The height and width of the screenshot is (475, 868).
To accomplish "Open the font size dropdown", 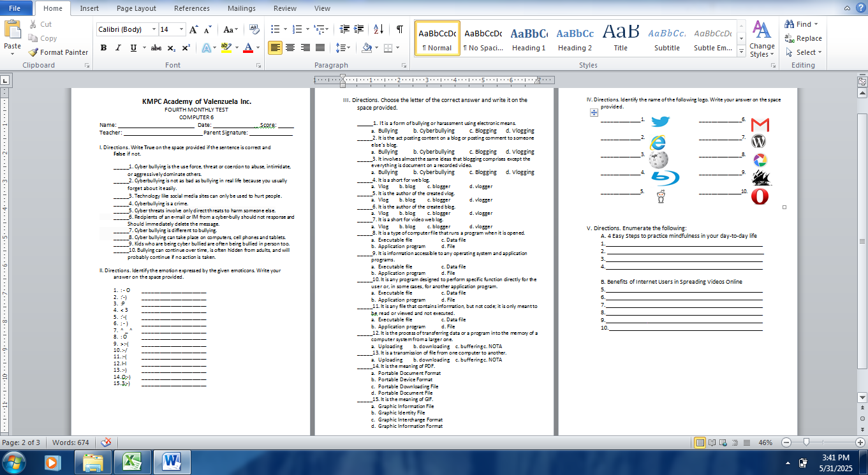I will point(181,30).
